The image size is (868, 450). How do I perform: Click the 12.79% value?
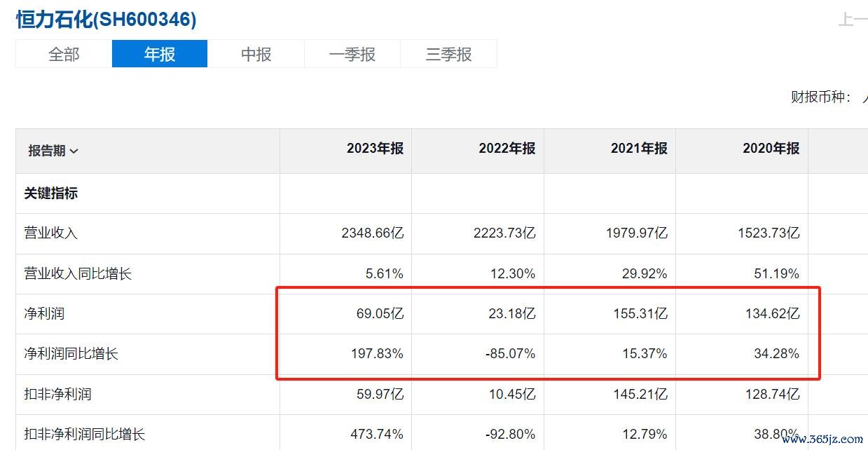point(645,435)
